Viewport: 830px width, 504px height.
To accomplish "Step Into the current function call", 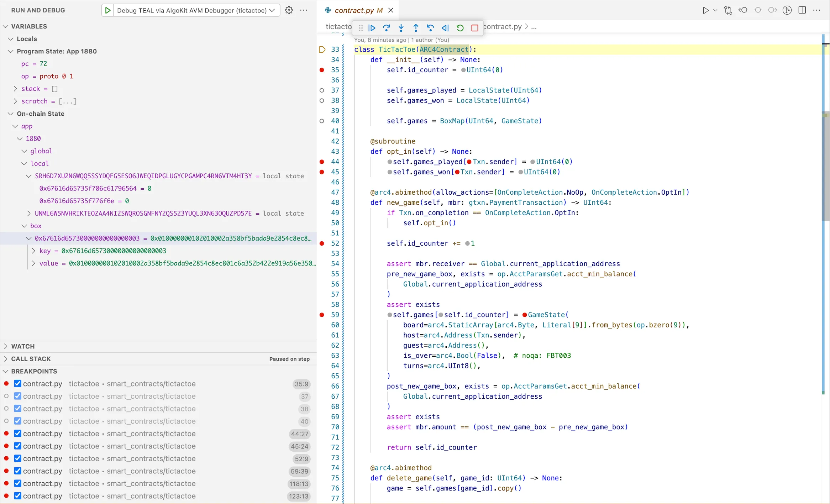I will (x=401, y=28).
